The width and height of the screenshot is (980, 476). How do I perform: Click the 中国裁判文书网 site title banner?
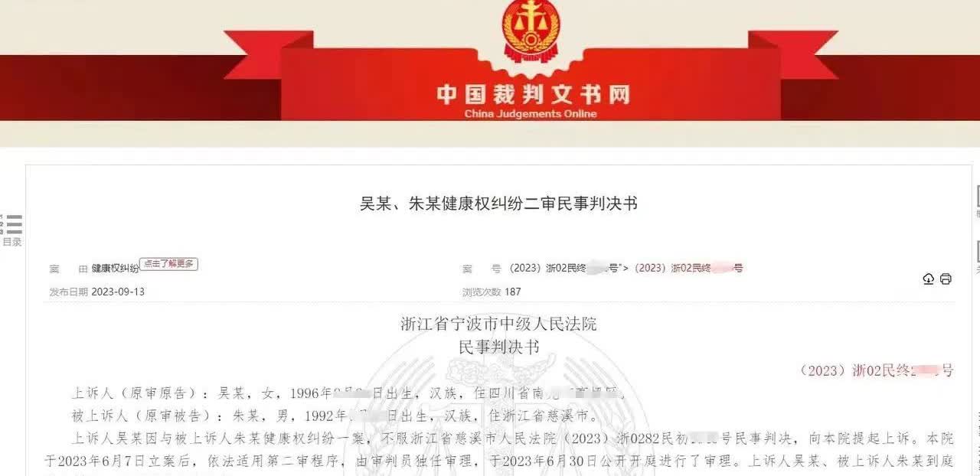pos(533,95)
